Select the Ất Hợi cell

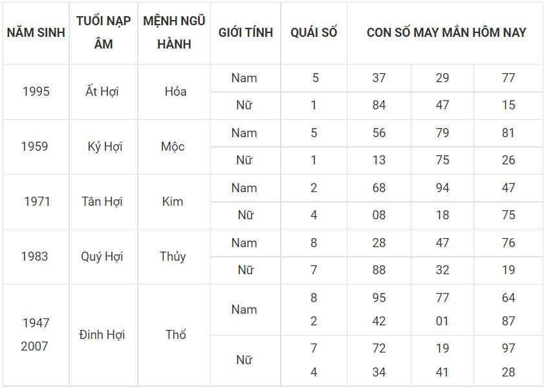(102, 92)
